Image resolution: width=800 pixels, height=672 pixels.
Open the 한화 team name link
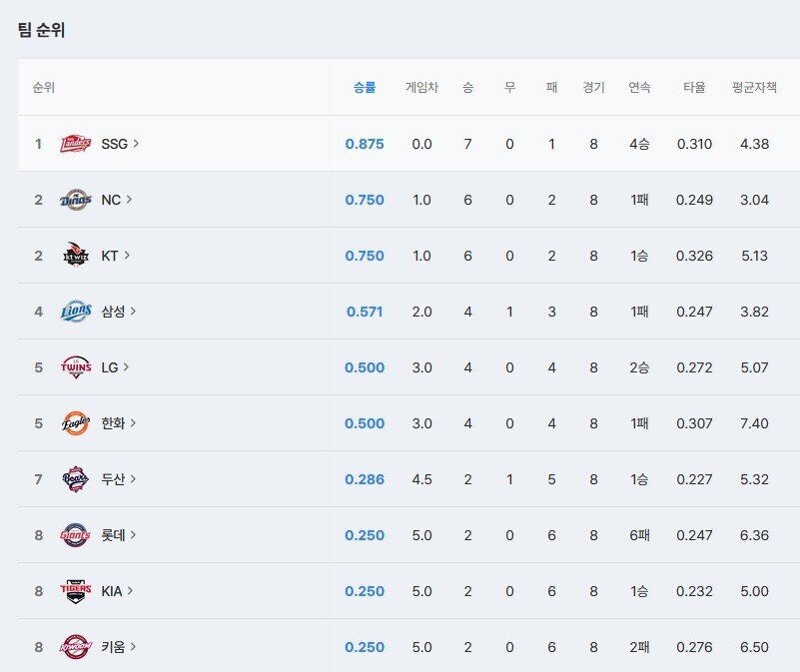click(x=113, y=423)
